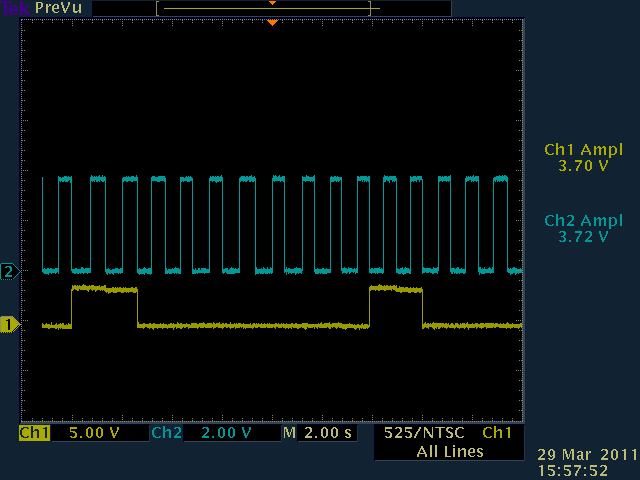Screen dimensions: 640x480
Task: Select the channel 1 ground reference marker
Action: [x=10, y=324]
